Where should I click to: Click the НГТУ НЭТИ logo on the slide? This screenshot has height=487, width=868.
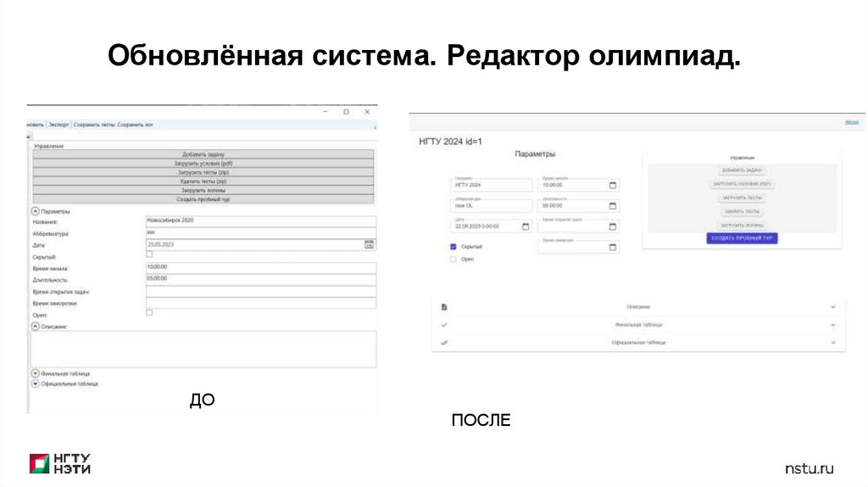point(60,464)
